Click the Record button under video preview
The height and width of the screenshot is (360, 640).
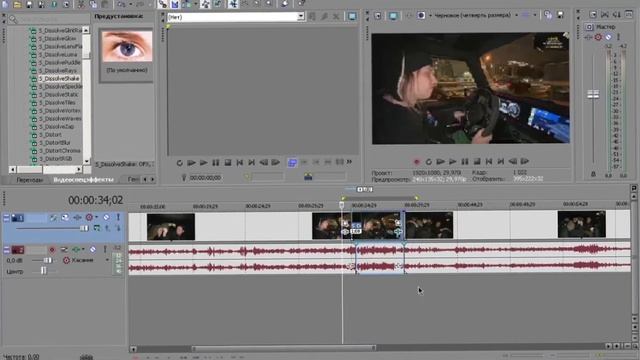tap(417, 162)
